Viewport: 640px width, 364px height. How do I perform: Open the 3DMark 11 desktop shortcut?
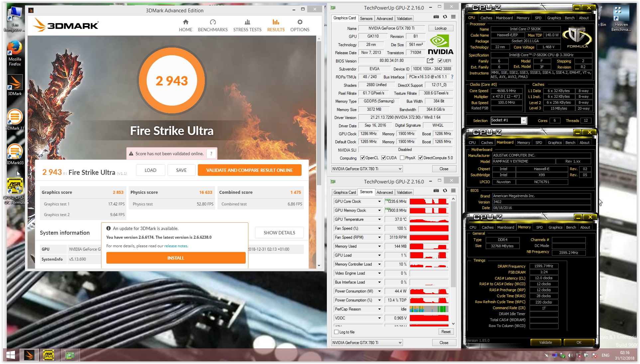pyautogui.click(x=15, y=120)
